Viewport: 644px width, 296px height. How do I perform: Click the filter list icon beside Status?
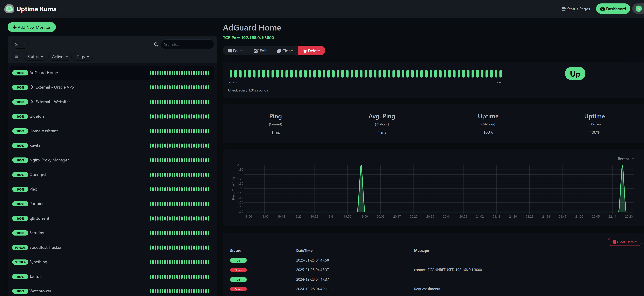(x=17, y=56)
